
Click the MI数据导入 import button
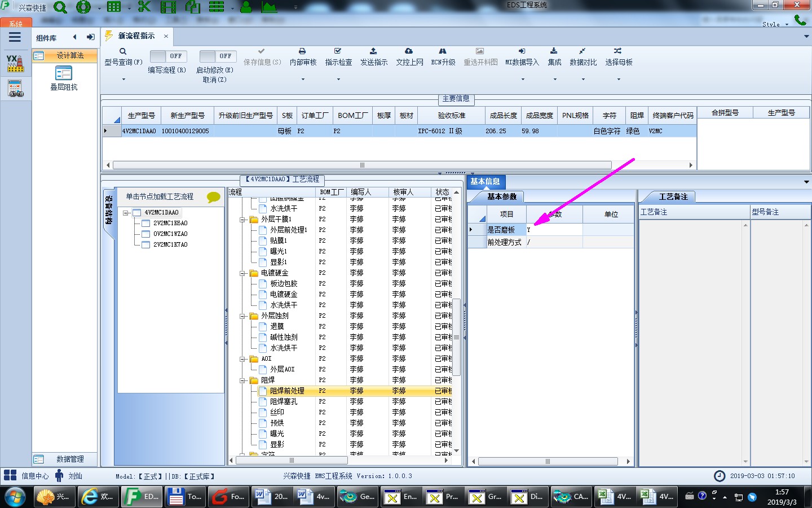point(522,57)
